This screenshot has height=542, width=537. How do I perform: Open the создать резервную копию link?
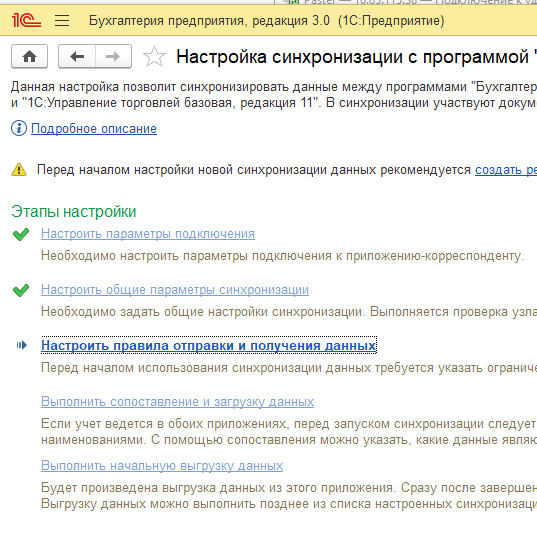pyautogui.click(x=506, y=170)
